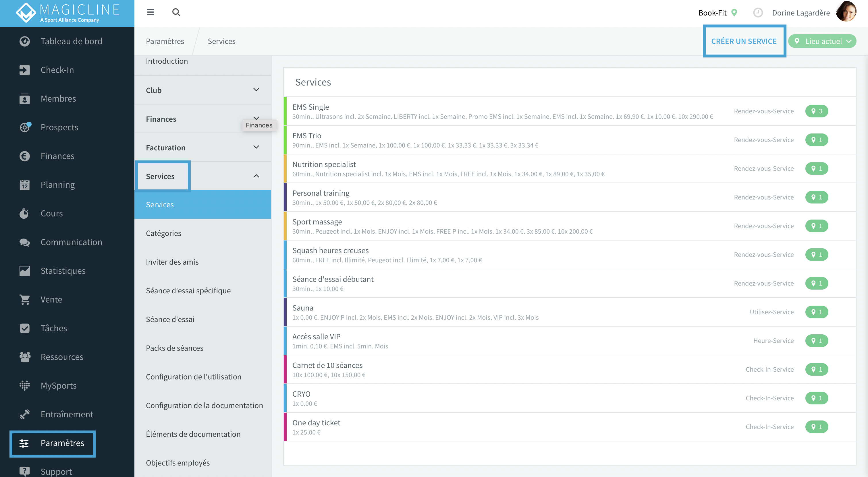Click the Paramètres breadcrumb link
Image resolution: width=868 pixels, height=477 pixels.
pyautogui.click(x=165, y=41)
